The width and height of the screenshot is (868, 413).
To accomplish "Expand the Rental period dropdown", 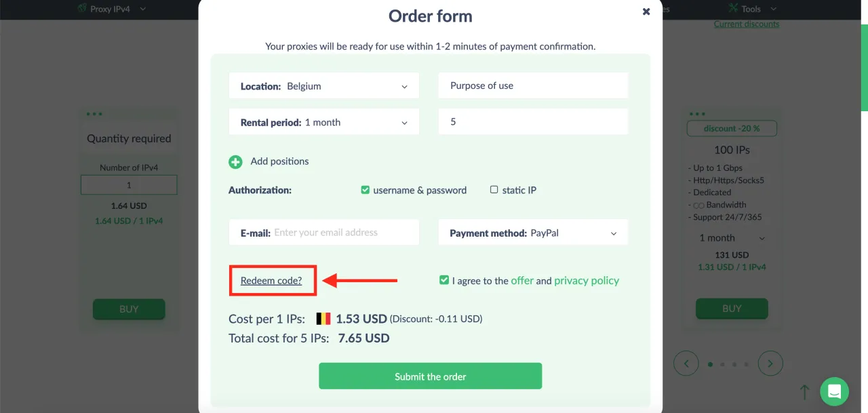I will pyautogui.click(x=324, y=123).
